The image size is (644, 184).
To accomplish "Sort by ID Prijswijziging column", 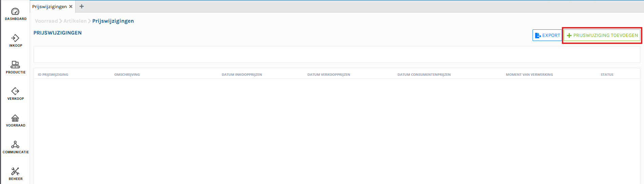I will [53, 74].
